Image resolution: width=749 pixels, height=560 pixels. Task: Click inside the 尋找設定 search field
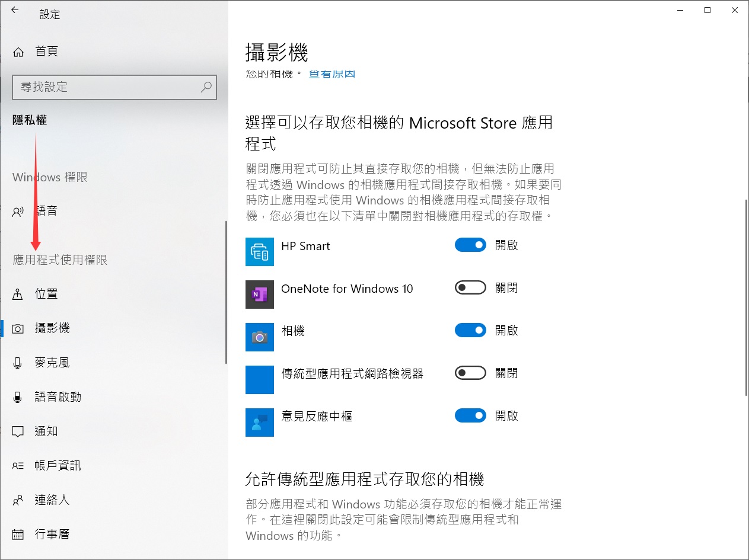coord(114,87)
